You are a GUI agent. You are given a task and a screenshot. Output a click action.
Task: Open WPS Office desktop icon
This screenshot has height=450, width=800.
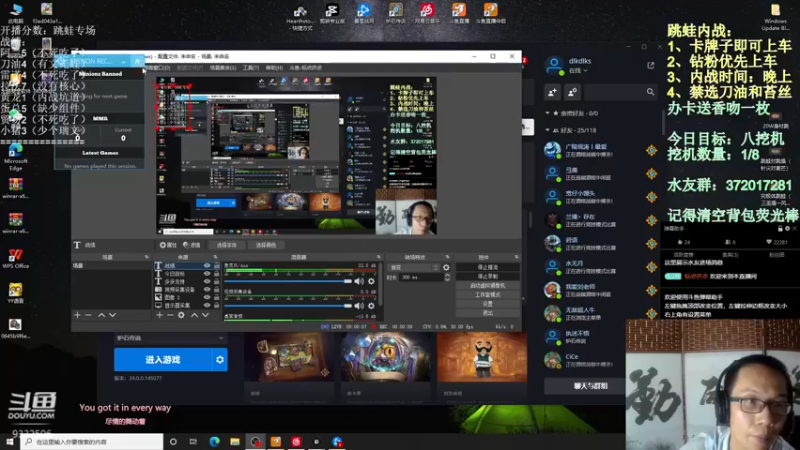point(15,258)
